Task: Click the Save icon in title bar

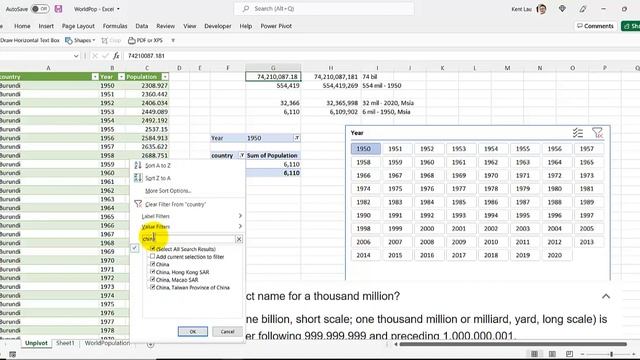Action: (58, 9)
